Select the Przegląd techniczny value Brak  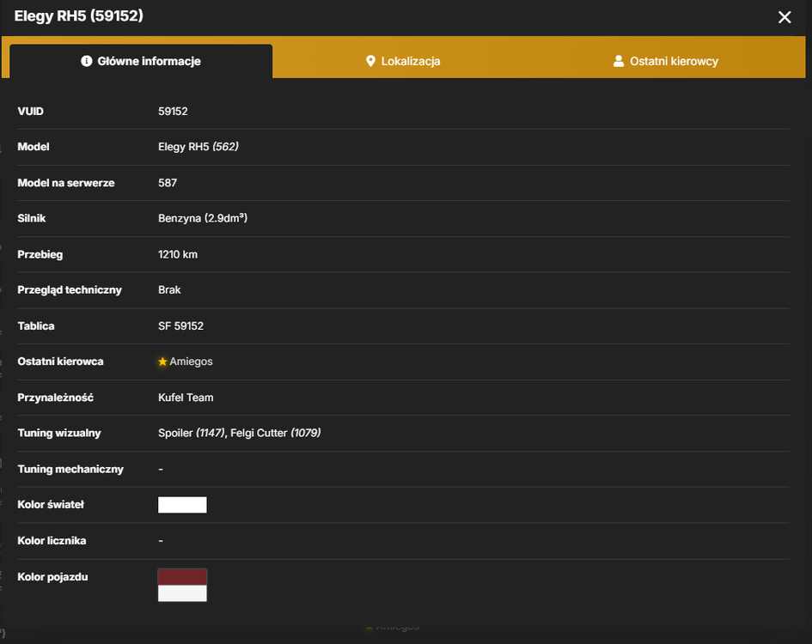[169, 290]
